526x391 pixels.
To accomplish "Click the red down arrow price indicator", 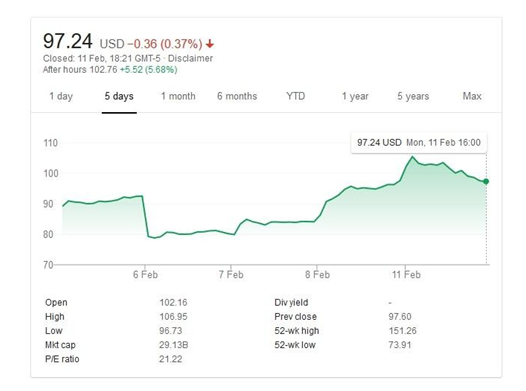I will click(210, 44).
